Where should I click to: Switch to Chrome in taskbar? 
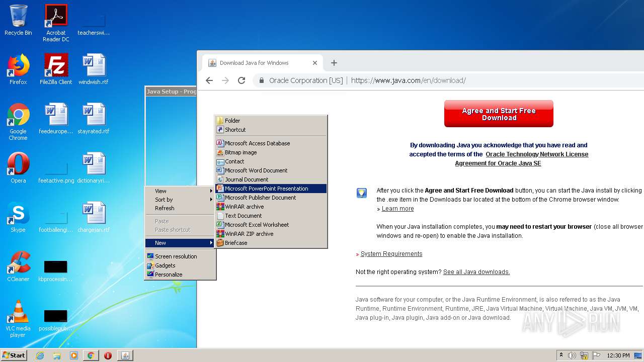click(x=91, y=355)
